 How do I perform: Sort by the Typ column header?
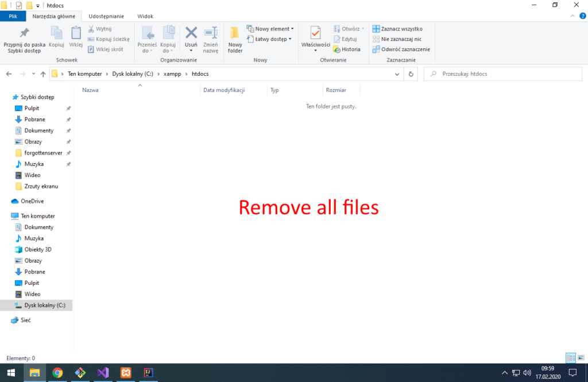click(x=295, y=90)
